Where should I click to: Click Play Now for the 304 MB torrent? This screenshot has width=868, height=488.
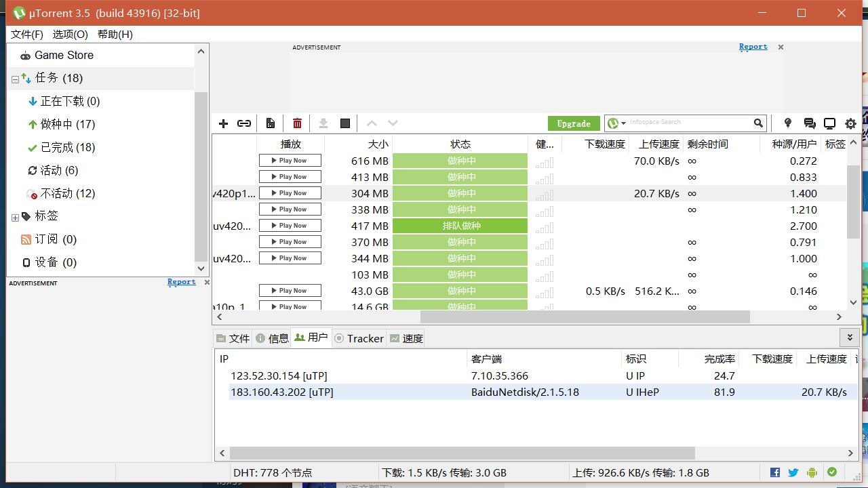click(x=290, y=193)
